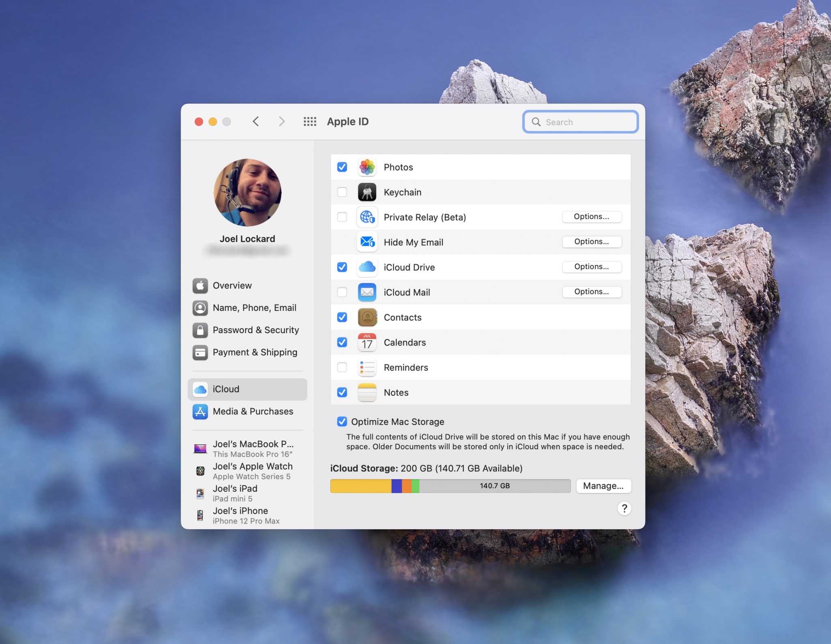Click the Private Relay globe icon
The width and height of the screenshot is (831, 644).
pyautogui.click(x=367, y=217)
